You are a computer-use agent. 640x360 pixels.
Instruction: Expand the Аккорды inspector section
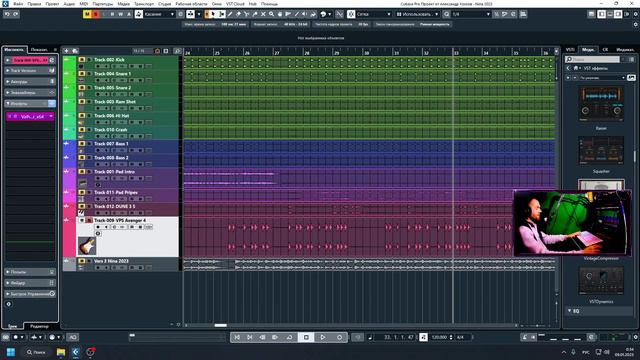(30, 82)
